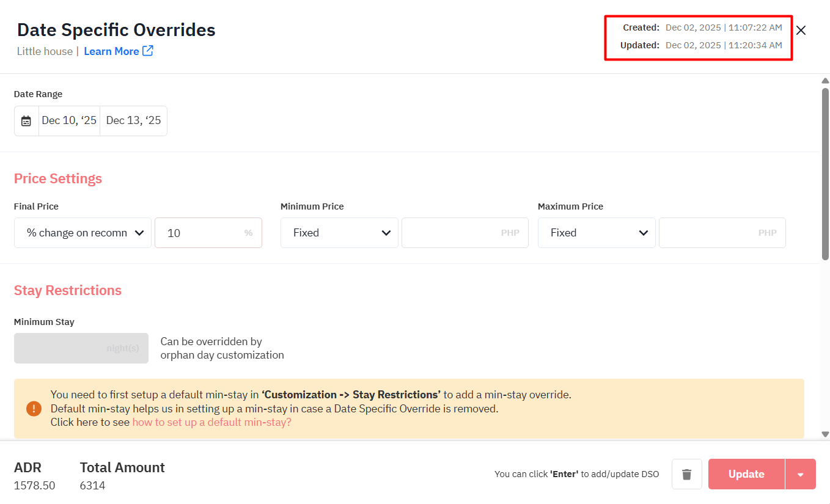Click the Minimum Price PHP amount field
Viewport: 830px width, 504px height.
465,233
